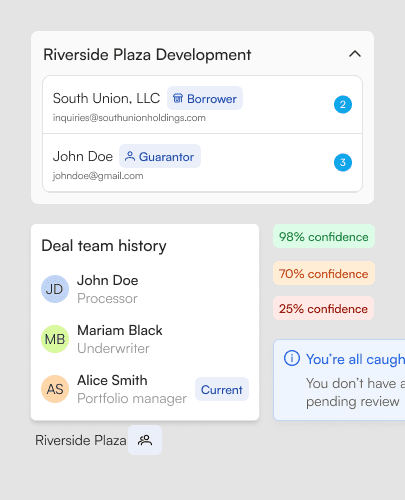Click the Portfolio manager role label
This screenshot has height=500, width=405.
(132, 398)
